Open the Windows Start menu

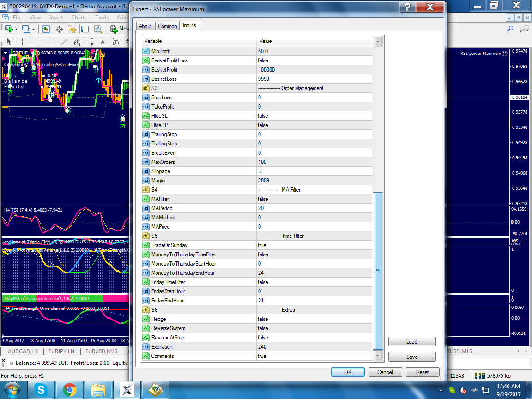click(12, 390)
